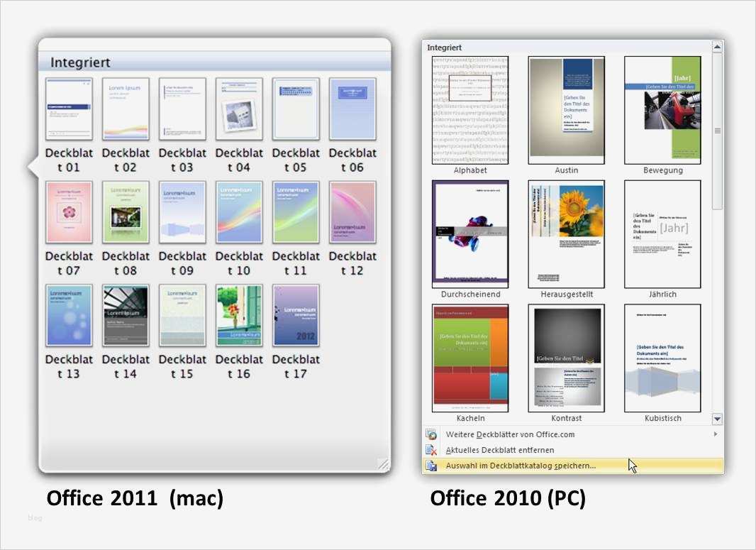The height and width of the screenshot is (550, 756).
Task: Click Aktuelles Deckblatt entfernen
Action: click(573, 450)
